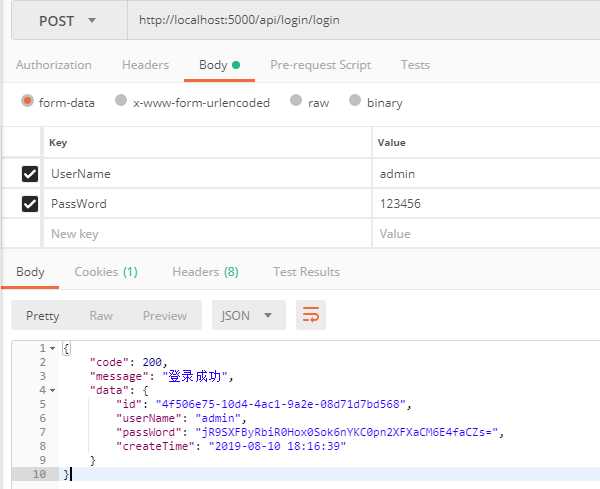Toggle the wrap lines icon
Image resolution: width=600 pixels, height=489 pixels.
click(x=311, y=315)
